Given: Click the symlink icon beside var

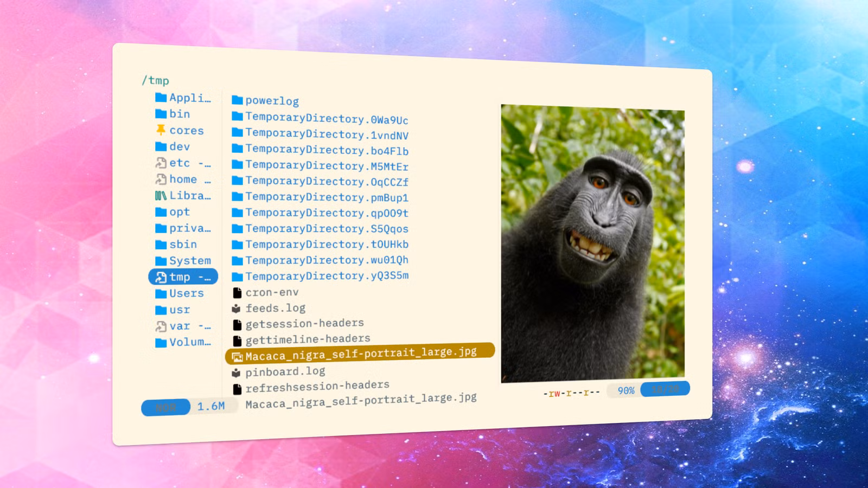Looking at the screenshot, I should [161, 326].
